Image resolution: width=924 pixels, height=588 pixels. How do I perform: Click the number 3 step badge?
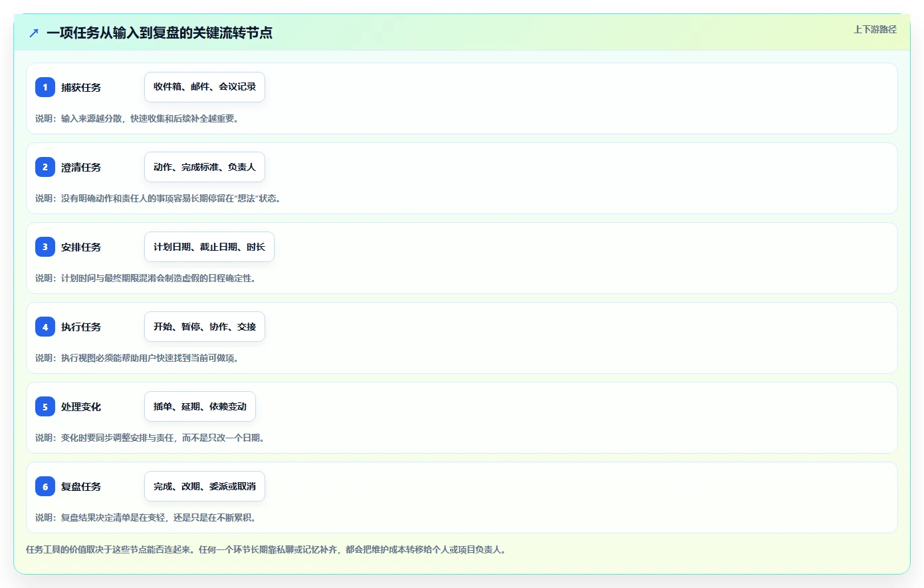coord(45,247)
